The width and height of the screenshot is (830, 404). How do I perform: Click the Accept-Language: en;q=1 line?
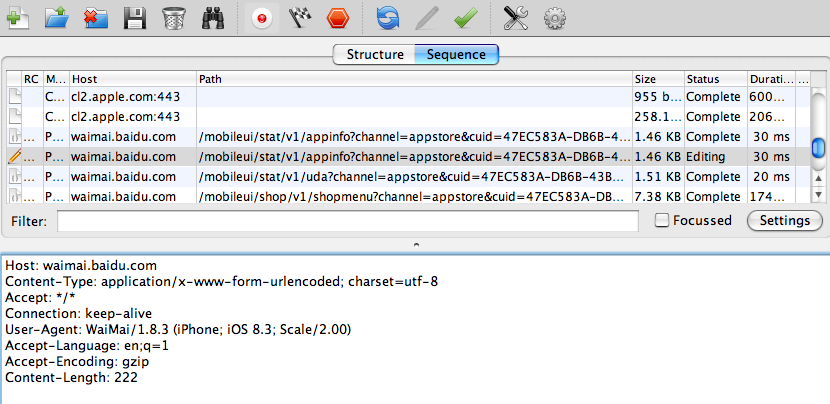(87, 345)
